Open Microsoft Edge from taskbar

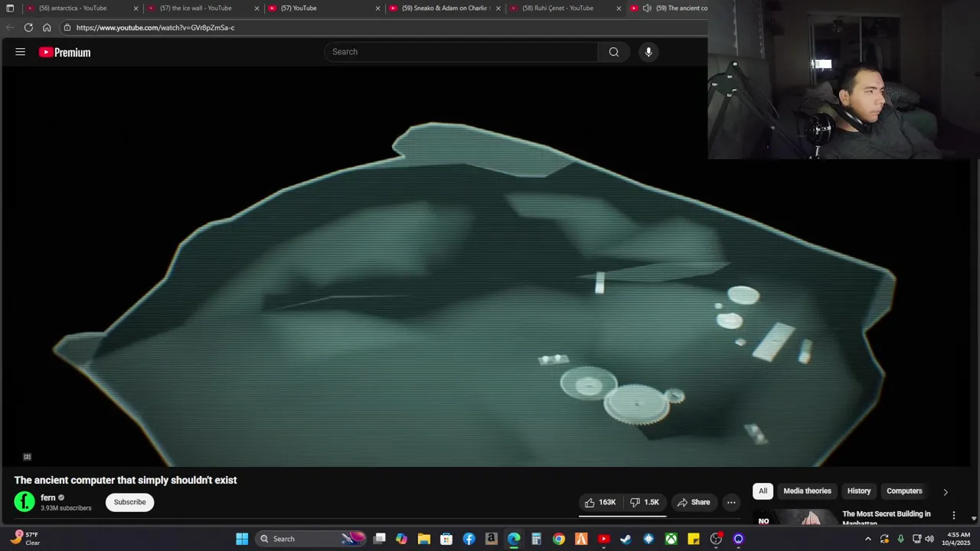514,539
